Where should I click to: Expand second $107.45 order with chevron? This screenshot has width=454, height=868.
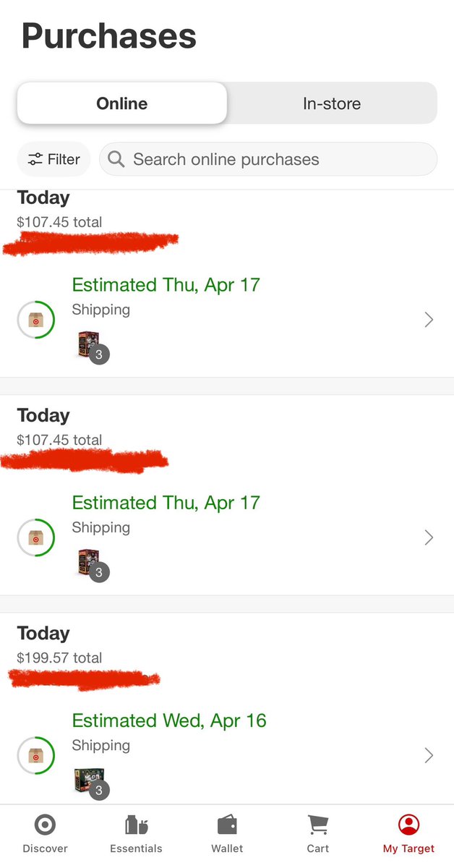(x=429, y=537)
